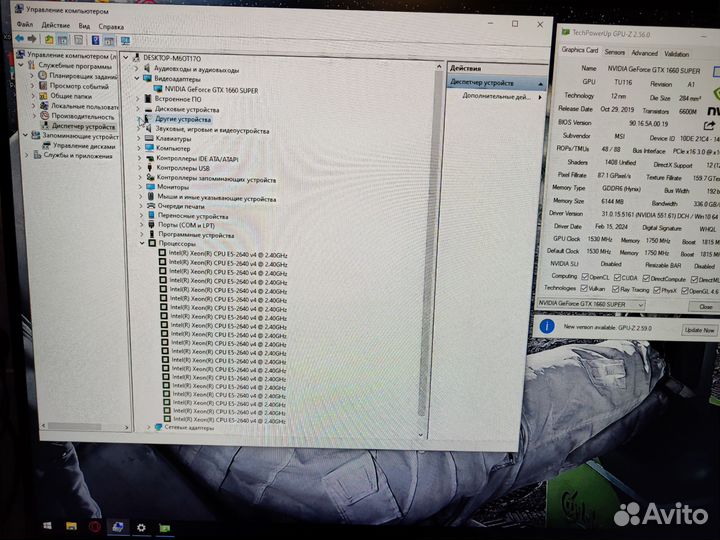Click BIOS share/export icon in GPU-Z
The height and width of the screenshot is (540, 720).
click(x=709, y=125)
